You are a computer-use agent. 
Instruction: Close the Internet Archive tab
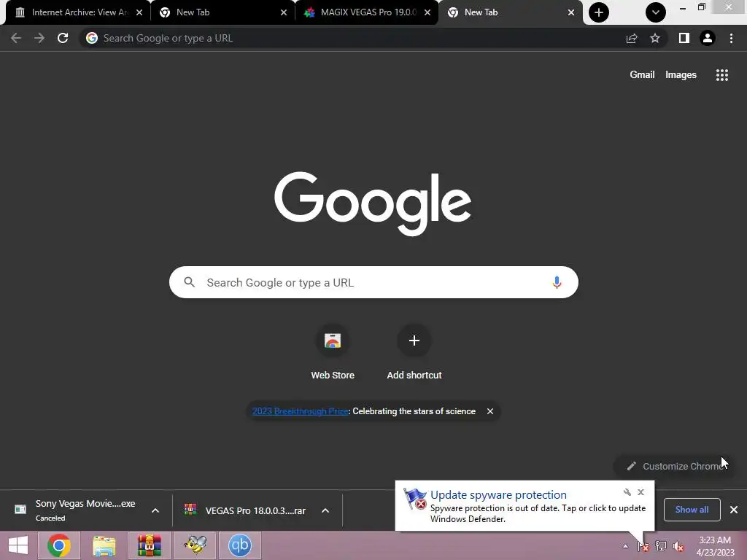(139, 12)
